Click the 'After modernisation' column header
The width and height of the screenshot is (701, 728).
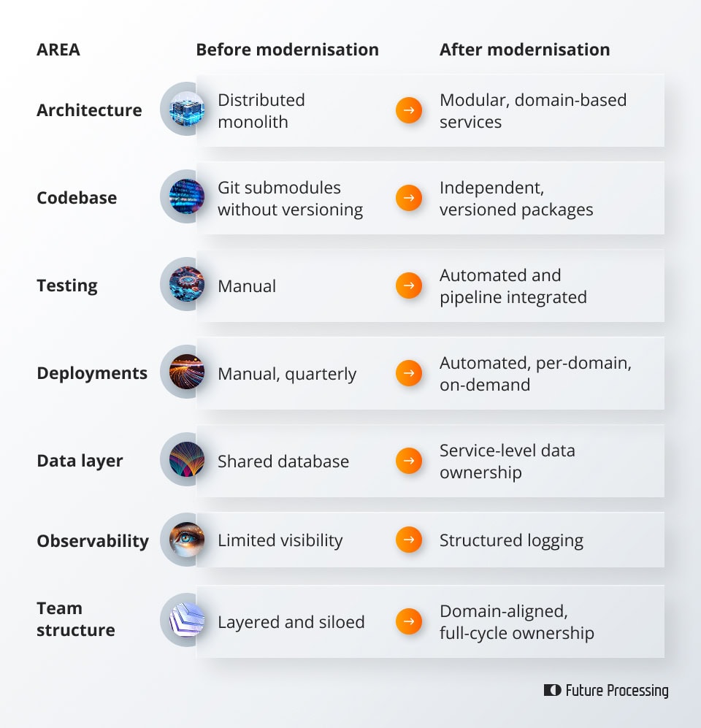(524, 50)
